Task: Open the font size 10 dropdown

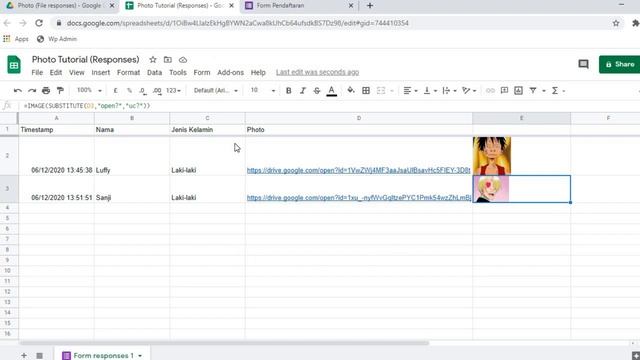Action: (262, 90)
